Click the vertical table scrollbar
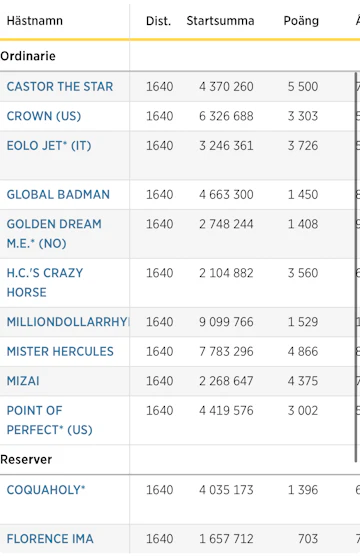Viewport: 360px width, 557px height. 355,267
